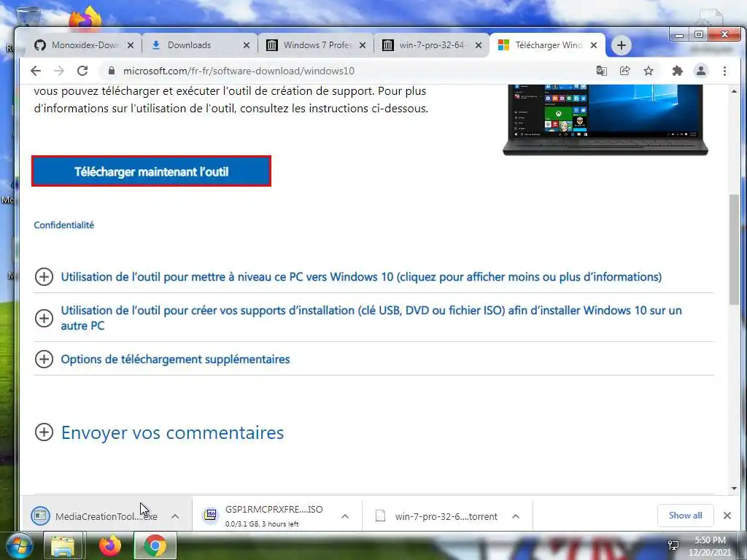This screenshot has height=560, width=747.
Task: Launch Firefox from the taskbar
Action: [109, 545]
